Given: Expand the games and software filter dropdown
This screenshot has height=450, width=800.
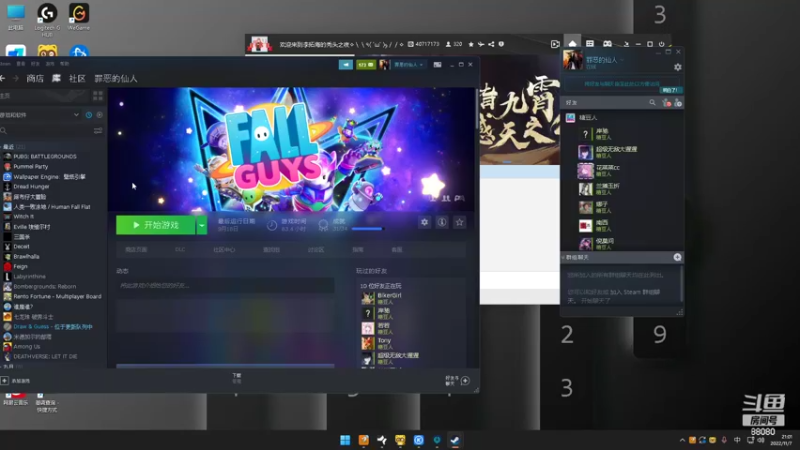Looking at the screenshot, I should click(76, 115).
